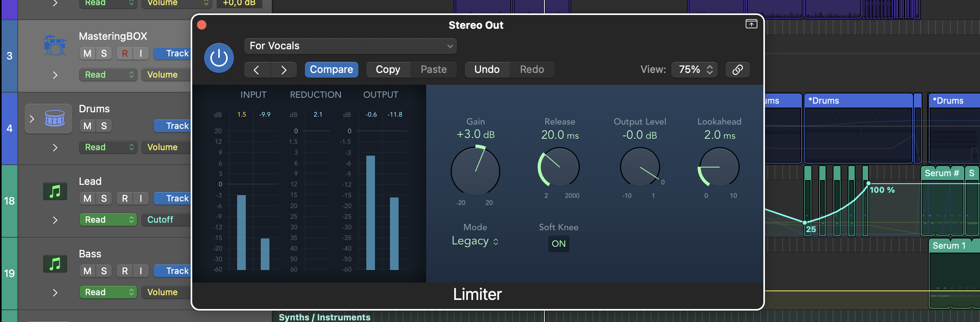Enable record on the Lead track

(x=124, y=198)
